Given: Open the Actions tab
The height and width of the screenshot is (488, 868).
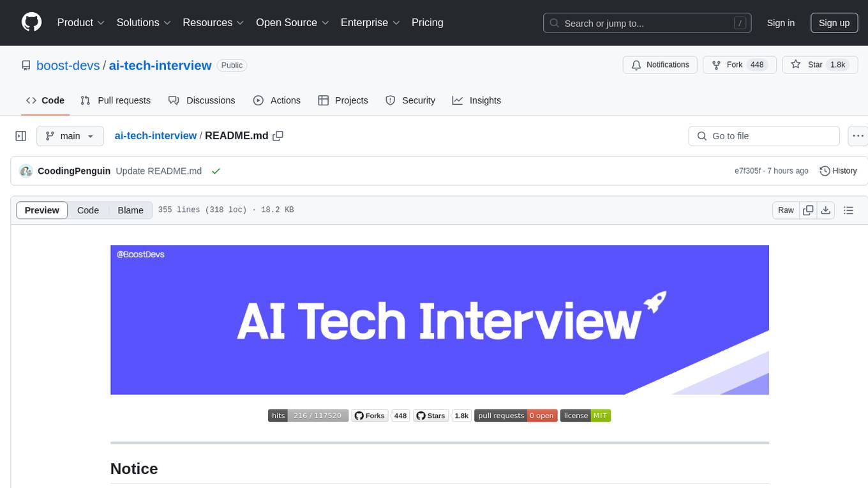Looking at the screenshot, I should [276, 100].
